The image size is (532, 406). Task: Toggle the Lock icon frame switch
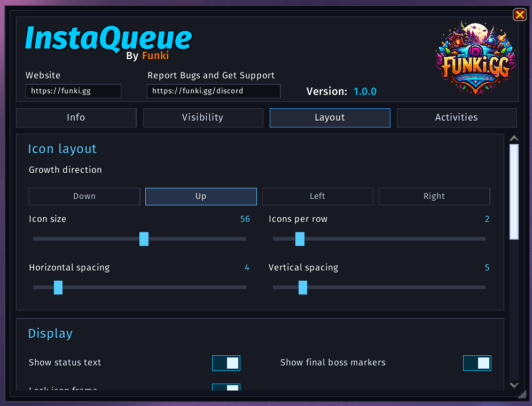click(226, 387)
